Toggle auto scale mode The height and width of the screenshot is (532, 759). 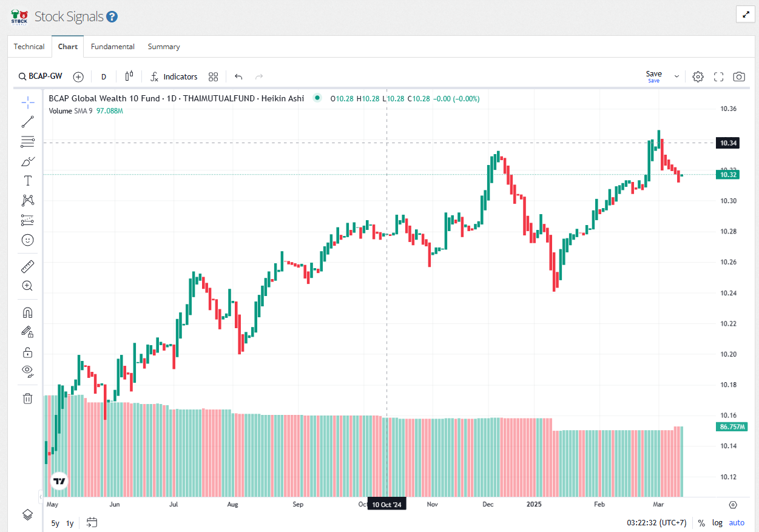[737, 523]
